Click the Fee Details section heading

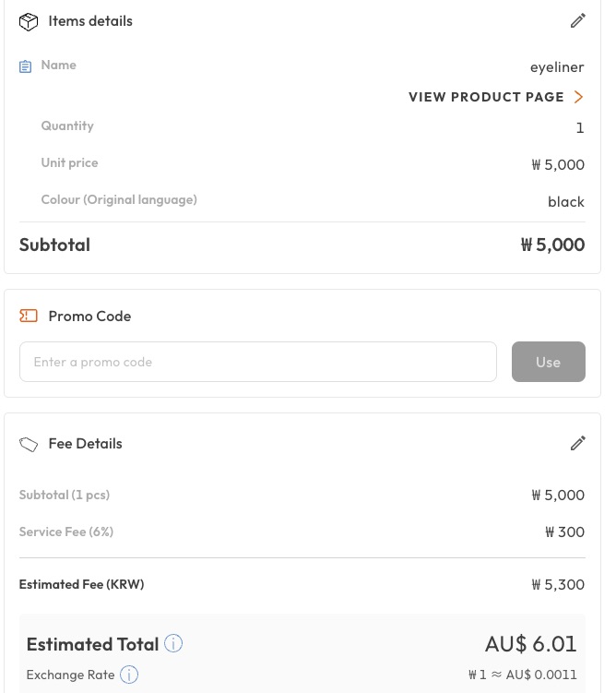[x=85, y=444]
